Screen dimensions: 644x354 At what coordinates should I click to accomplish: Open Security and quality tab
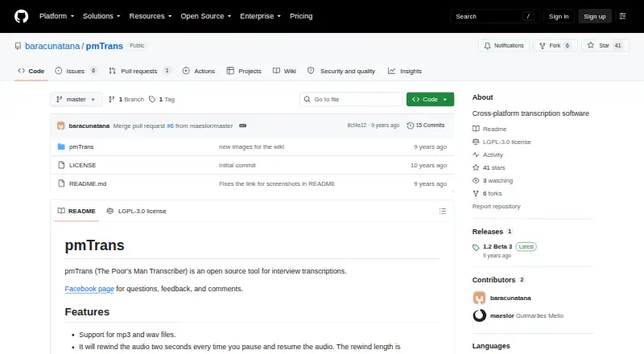[x=341, y=71]
